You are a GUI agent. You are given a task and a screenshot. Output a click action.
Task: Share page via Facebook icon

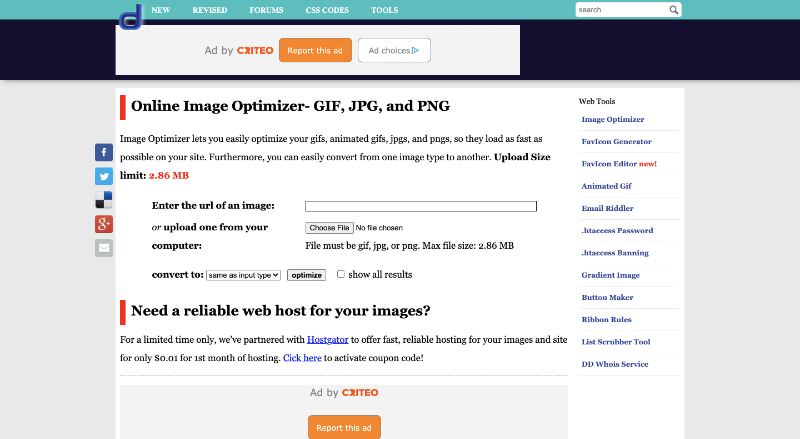(104, 152)
